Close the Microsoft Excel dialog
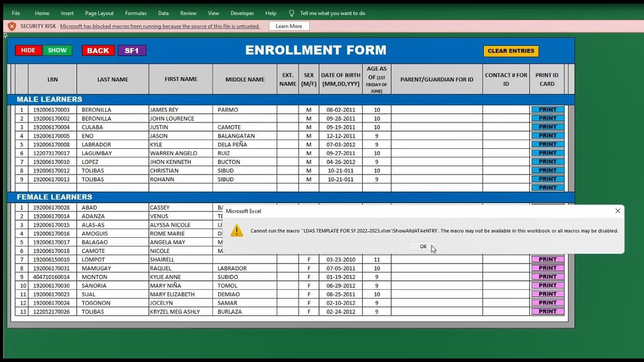The width and height of the screenshot is (644, 362). click(x=618, y=211)
